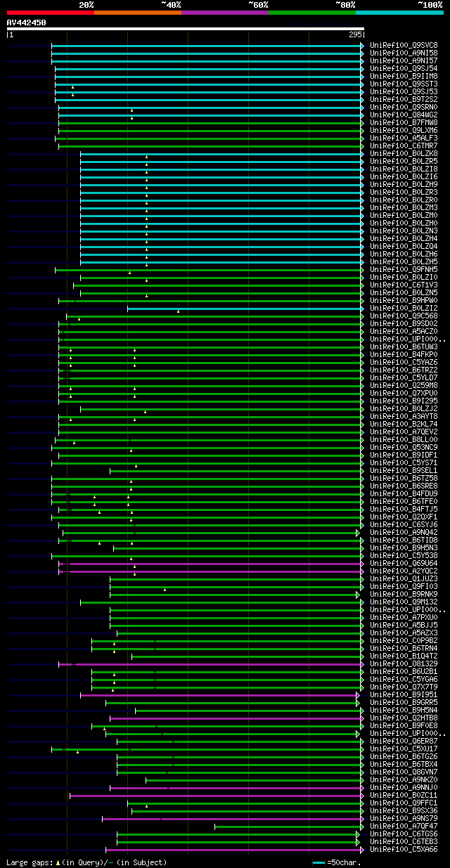450x868 pixels.
Task: Click the red ~20% legend color segment
Action: click(50, 13)
